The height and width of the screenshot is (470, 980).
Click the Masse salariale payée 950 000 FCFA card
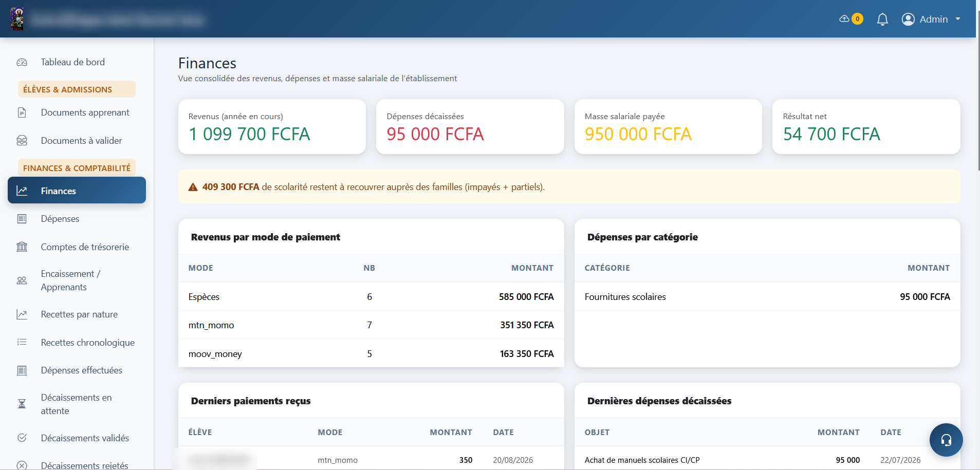pyautogui.click(x=668, y=127)
